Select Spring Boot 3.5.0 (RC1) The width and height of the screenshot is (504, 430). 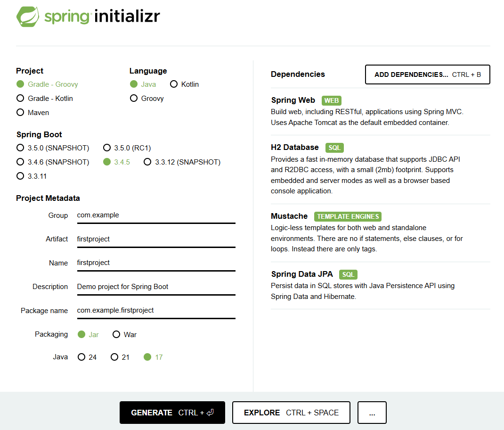click(x=127, y=148)
